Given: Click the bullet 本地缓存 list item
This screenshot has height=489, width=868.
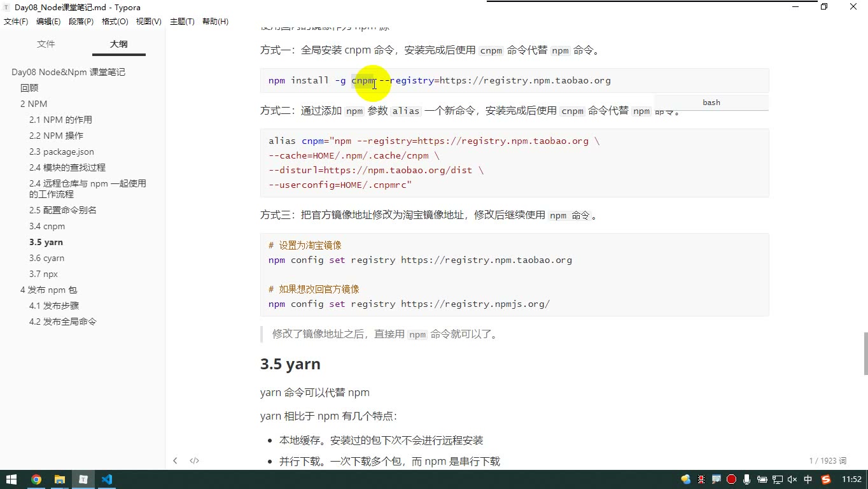Looking at the screenshot, I should pos(381,440).
